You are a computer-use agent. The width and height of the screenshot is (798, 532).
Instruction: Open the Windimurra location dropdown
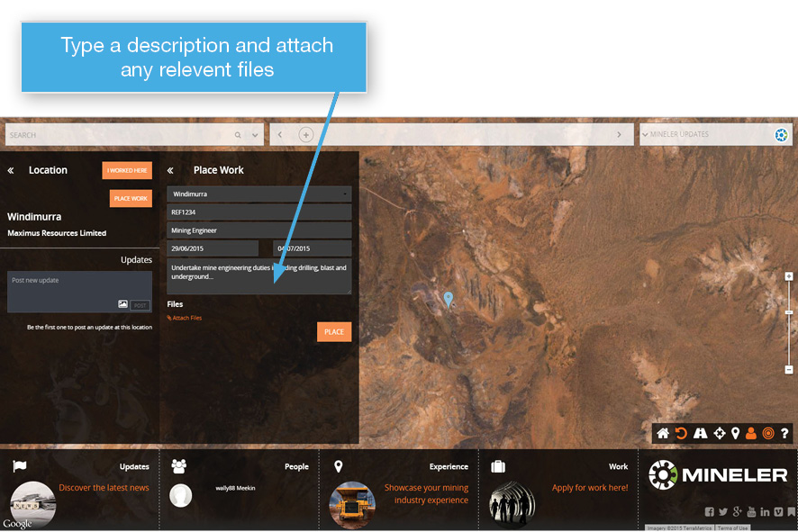(258, 194)
